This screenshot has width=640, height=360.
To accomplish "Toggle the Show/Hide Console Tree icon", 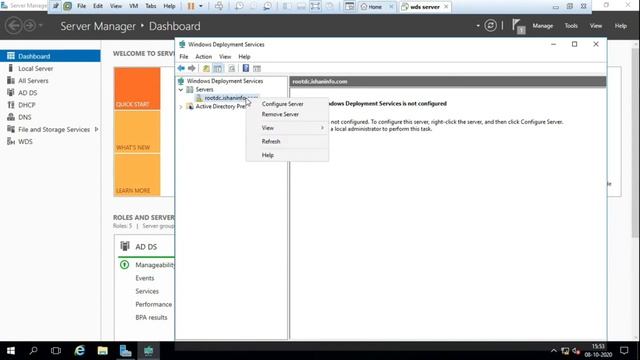I will [x=218, y=68].
